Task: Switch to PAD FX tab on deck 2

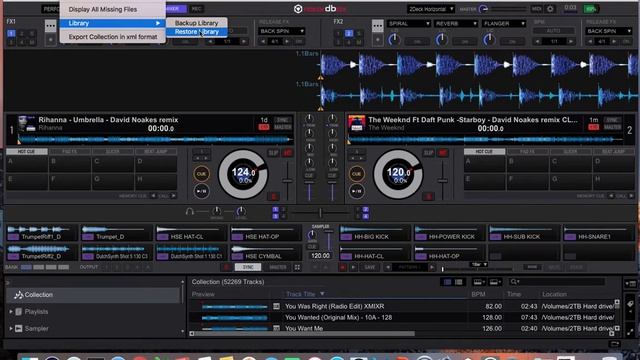Action: click(527, 151)
